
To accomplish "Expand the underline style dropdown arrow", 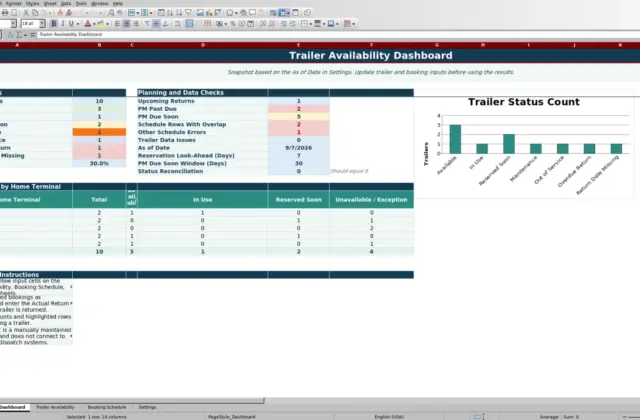I will (x=78, y=24).
